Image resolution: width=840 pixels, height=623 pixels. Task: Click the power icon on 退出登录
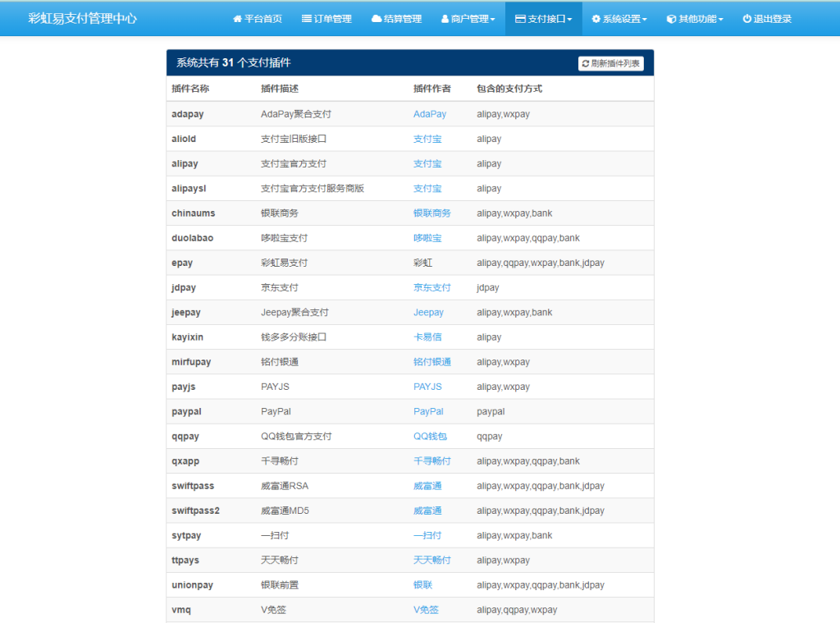(x=748, y=19)
